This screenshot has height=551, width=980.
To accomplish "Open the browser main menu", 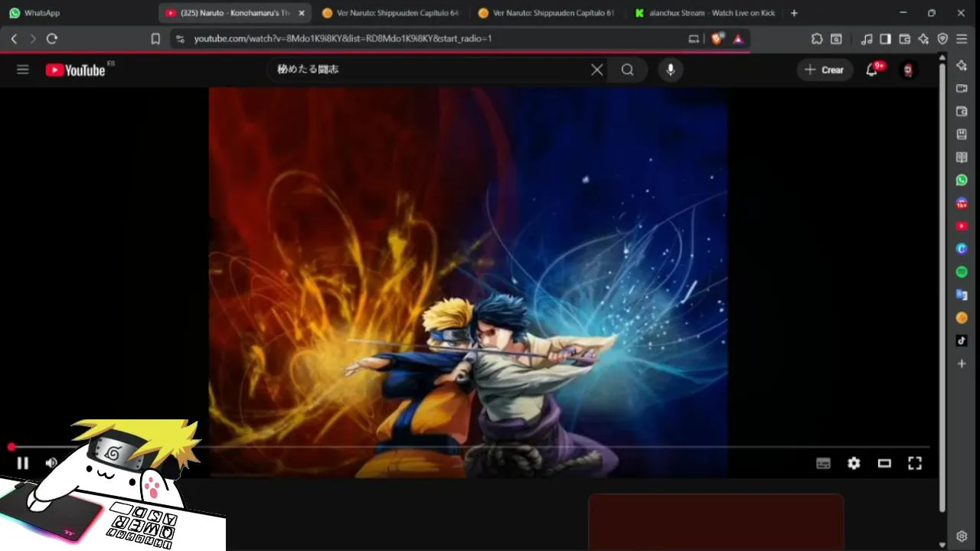I will coord(962,38).
